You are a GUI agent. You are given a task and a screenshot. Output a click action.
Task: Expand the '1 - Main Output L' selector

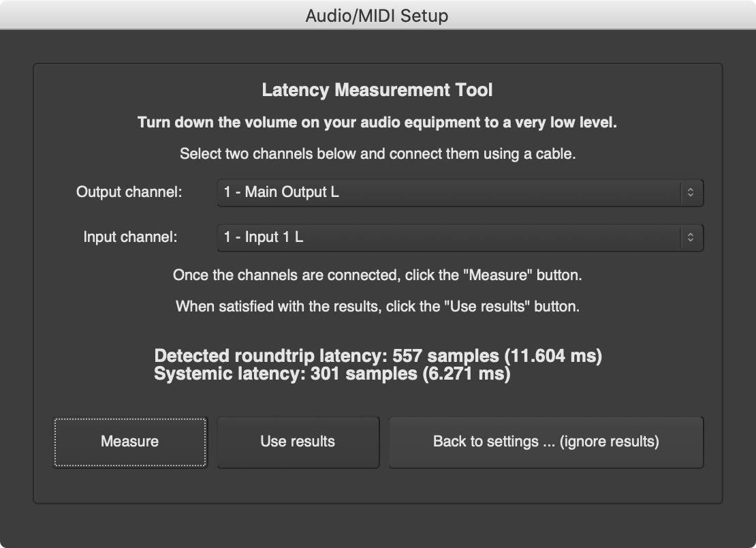click(x=460, y=192)
